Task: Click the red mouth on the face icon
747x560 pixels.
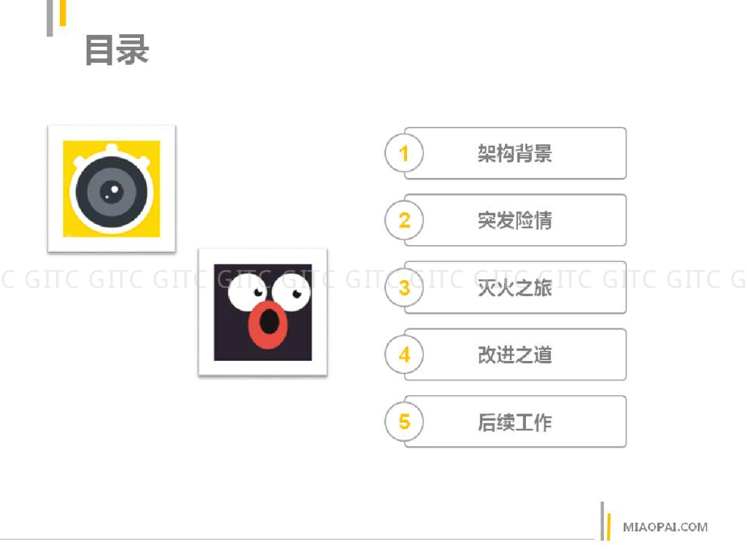Action: click(x=268, y=324)
